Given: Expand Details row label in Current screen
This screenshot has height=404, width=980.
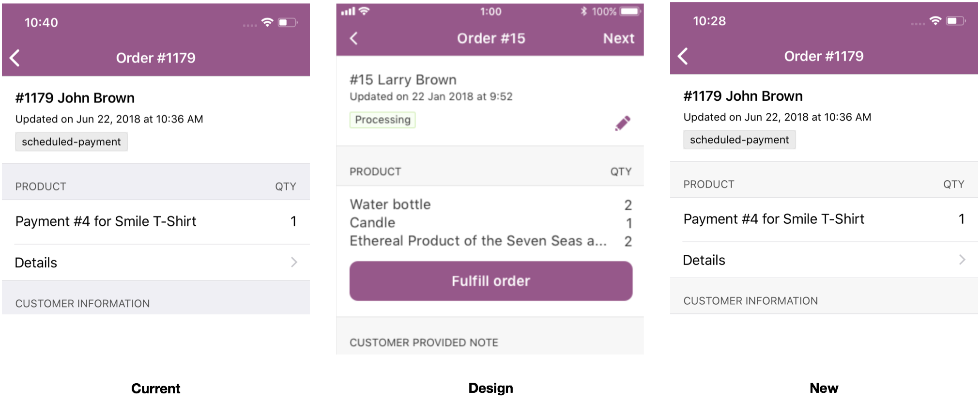Looking at the screenshot, I should click(36, 263).
